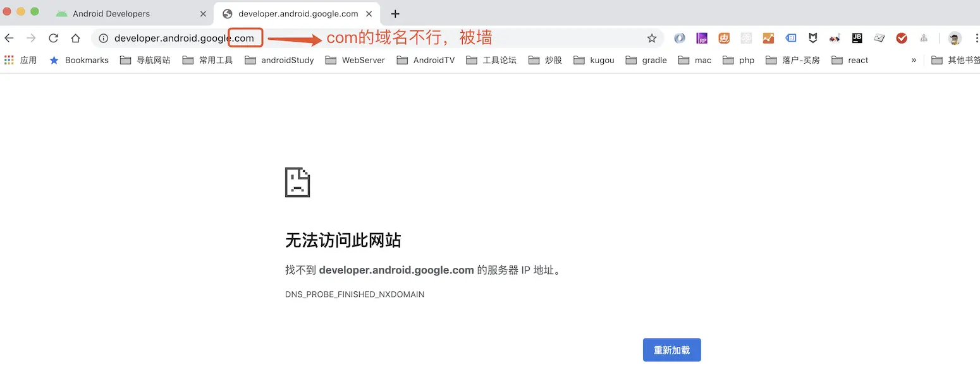Open the JetBrains JB extension
Screen dimensions: 980x379
click(857, 38)
